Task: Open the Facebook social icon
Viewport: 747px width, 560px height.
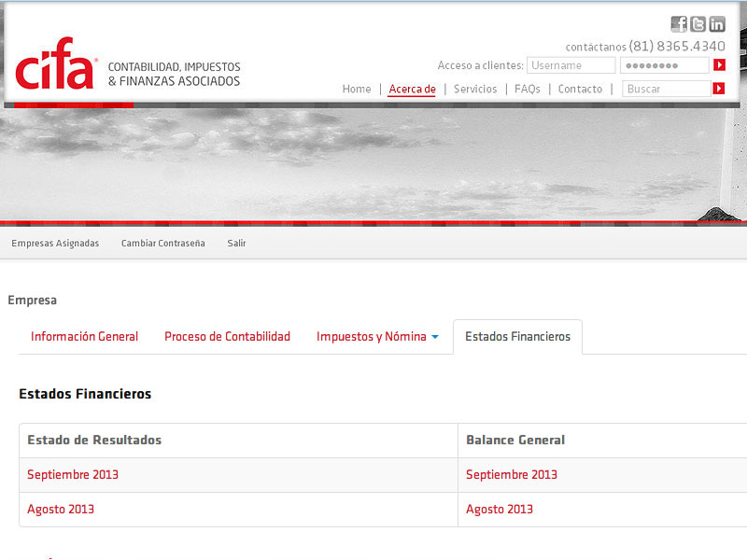Action: [679, 24]
